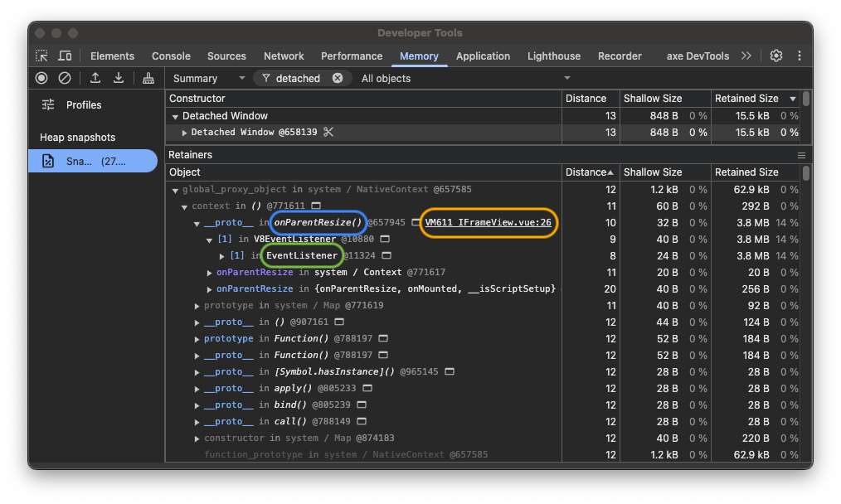
Task: Expand __proto__ in [Symbol.hasInstance]() node
Action: 197,372
